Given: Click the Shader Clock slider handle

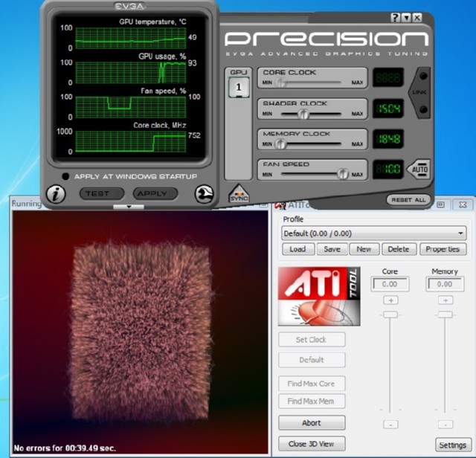Looking at the screenshot, I should (303, 114).
